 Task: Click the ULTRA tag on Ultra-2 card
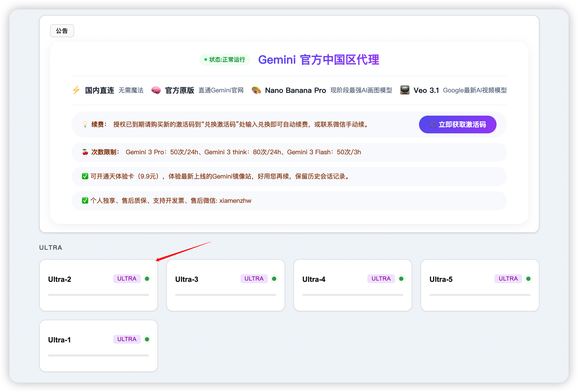[x=127, y=279]
